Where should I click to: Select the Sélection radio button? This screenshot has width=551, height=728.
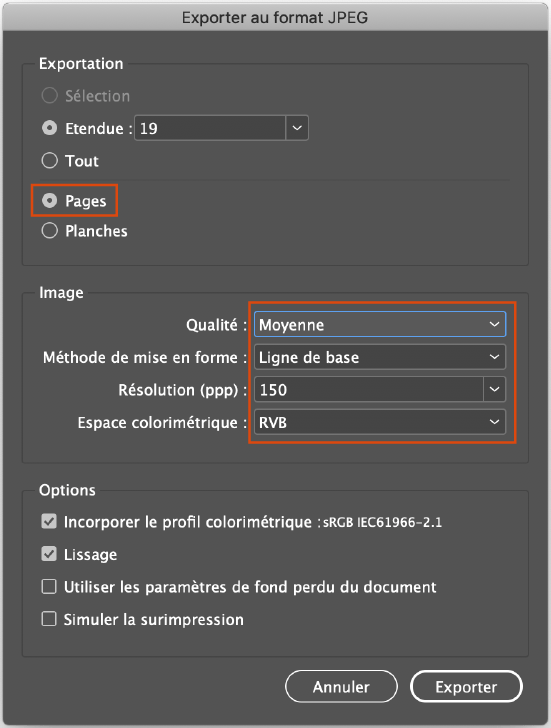(49, 96)
